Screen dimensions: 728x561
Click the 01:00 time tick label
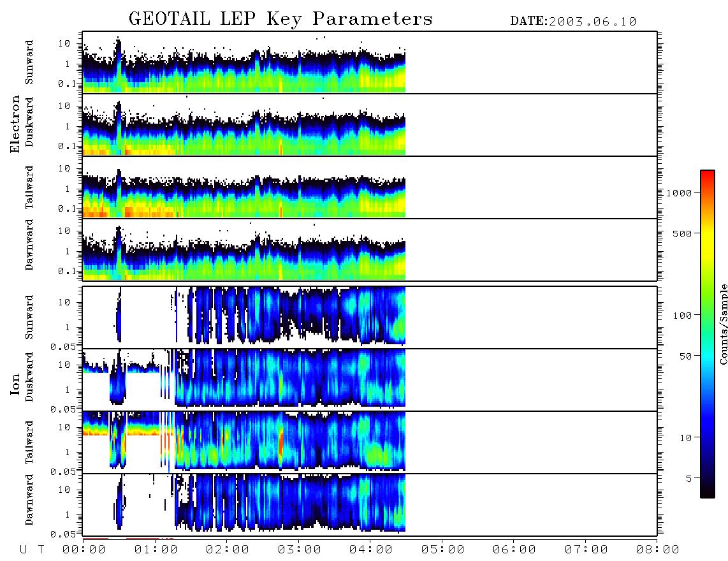tap(156, 550)
